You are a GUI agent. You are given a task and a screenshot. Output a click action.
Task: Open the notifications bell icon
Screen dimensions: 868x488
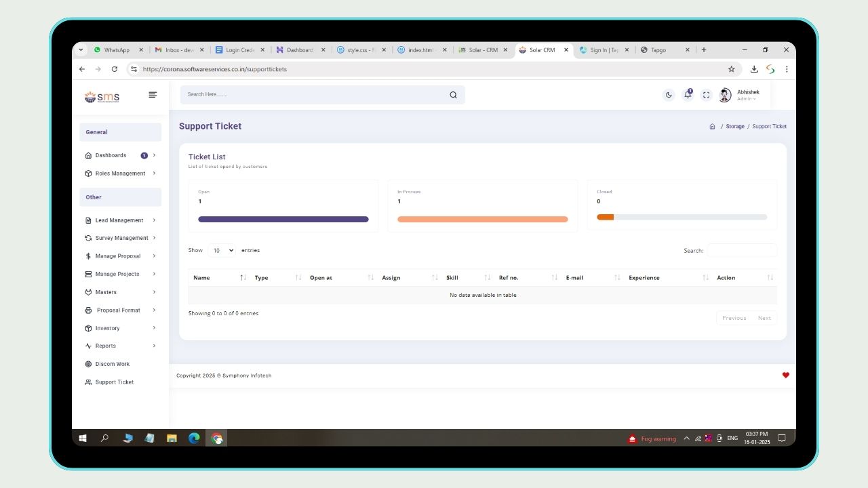point(688,95)
